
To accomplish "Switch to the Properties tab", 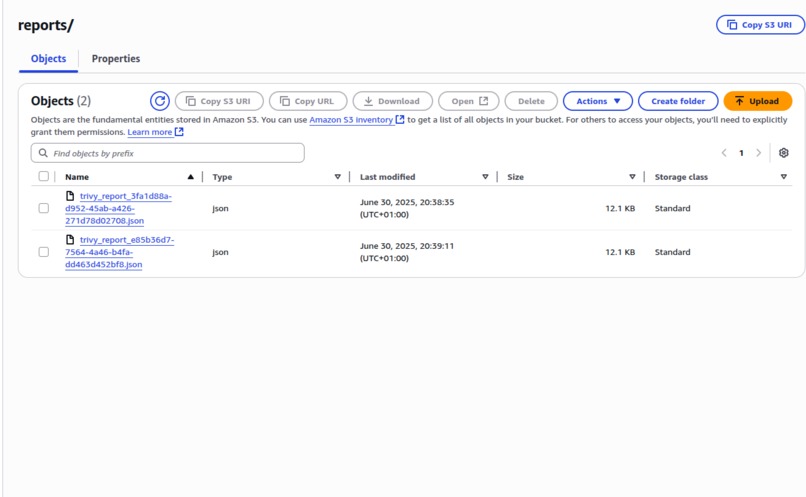I will click(116, 59).
